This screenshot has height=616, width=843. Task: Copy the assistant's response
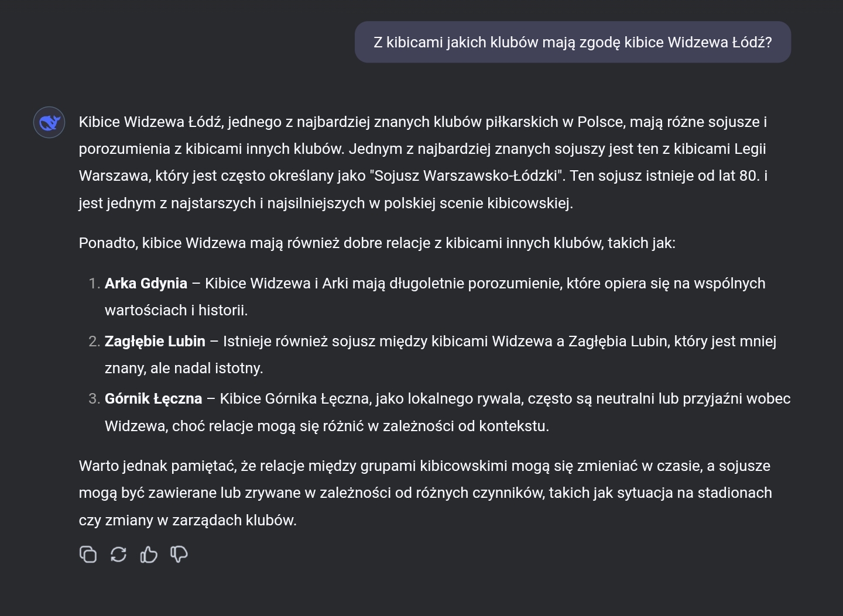point(88,554)
